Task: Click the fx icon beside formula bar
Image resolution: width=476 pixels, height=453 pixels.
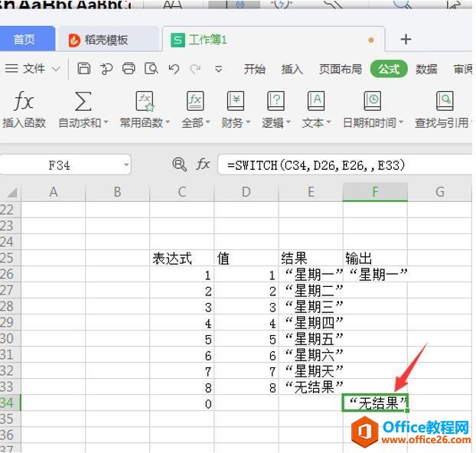Action: coord(203,165)
